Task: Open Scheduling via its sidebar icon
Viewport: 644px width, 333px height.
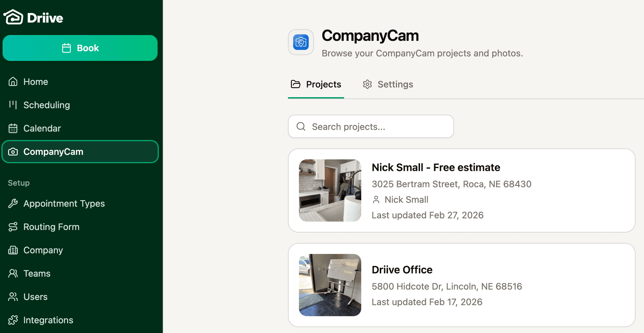Action: point(13,105)
